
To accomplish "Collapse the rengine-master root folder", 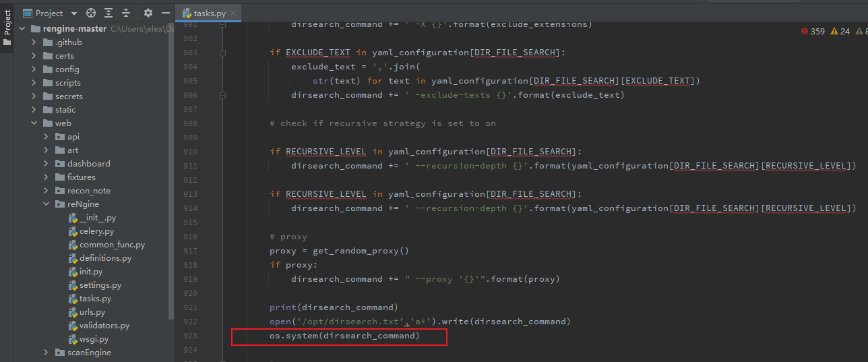I will click(x=22, y=29).
